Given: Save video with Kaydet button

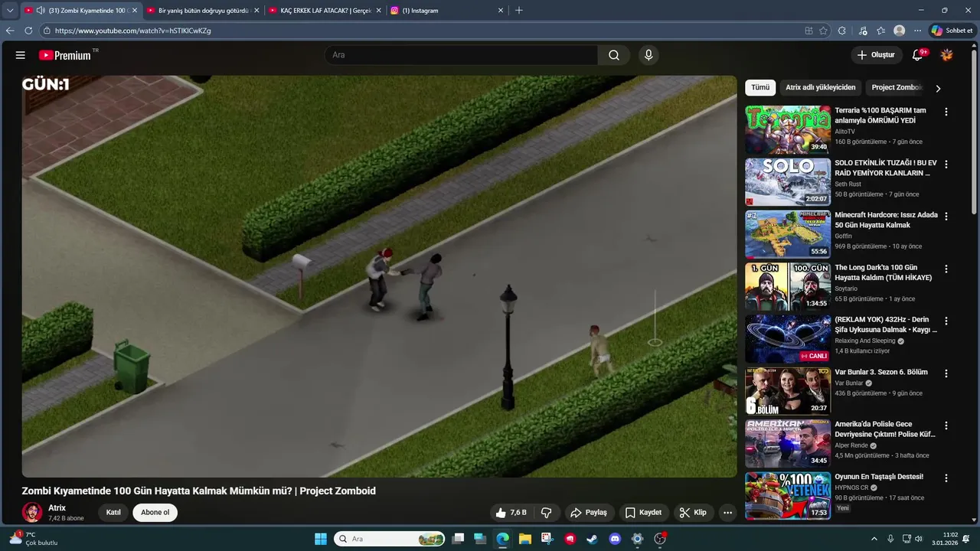Looking at the screenshot, I should click(x=643, y=513).
